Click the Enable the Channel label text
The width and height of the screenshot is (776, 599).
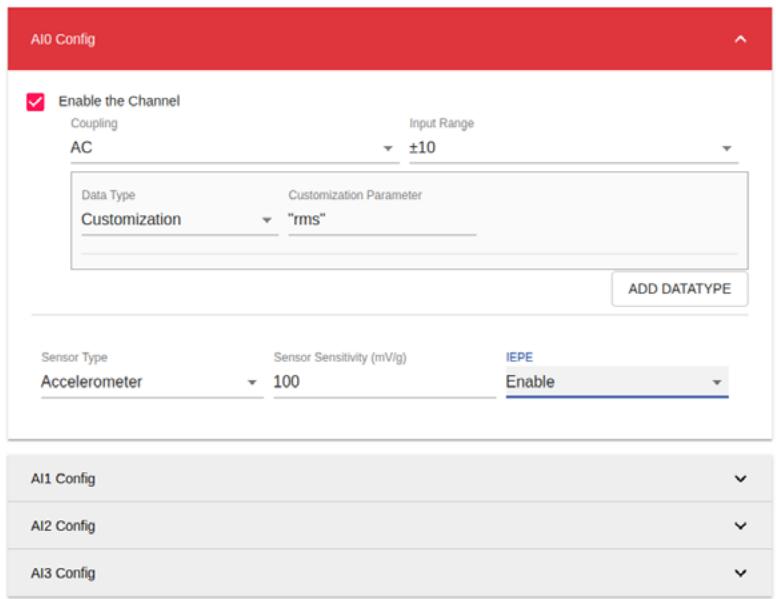tap(119, 101)
